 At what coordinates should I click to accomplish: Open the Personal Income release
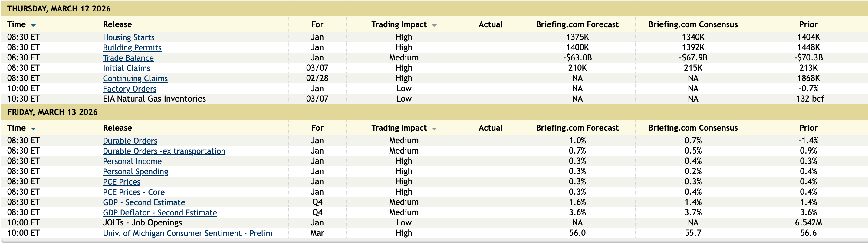[132, 161]
